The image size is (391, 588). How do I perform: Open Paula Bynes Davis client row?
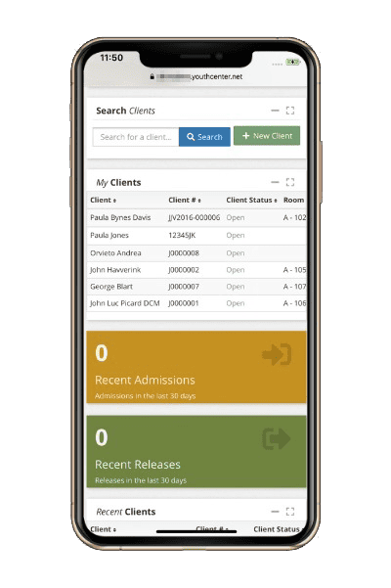click(196, 217)
